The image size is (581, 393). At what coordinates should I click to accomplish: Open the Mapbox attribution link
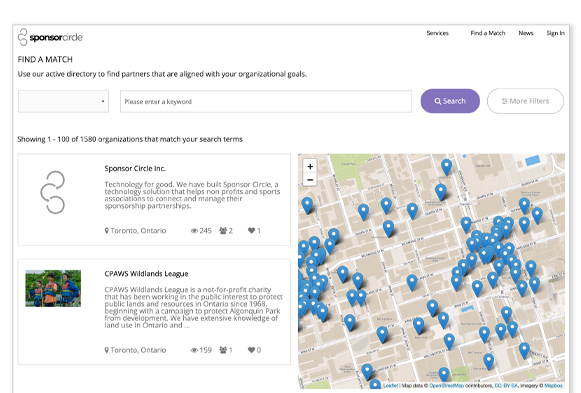[553, 386]
